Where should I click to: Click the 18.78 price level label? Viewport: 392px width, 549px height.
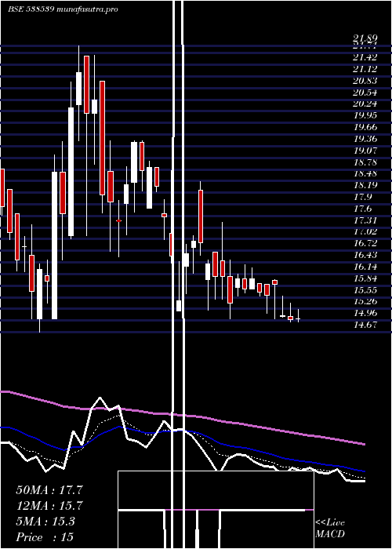click(x=365, y=162)
